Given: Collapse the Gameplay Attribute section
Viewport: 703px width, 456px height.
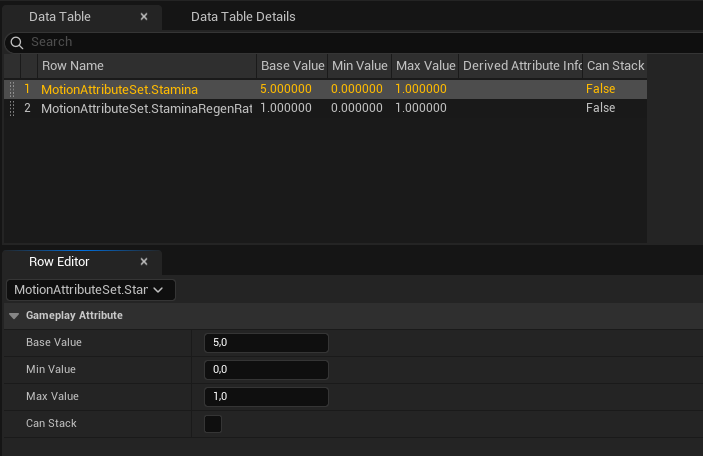Looking at the screenshot, I should pos(14,316).
